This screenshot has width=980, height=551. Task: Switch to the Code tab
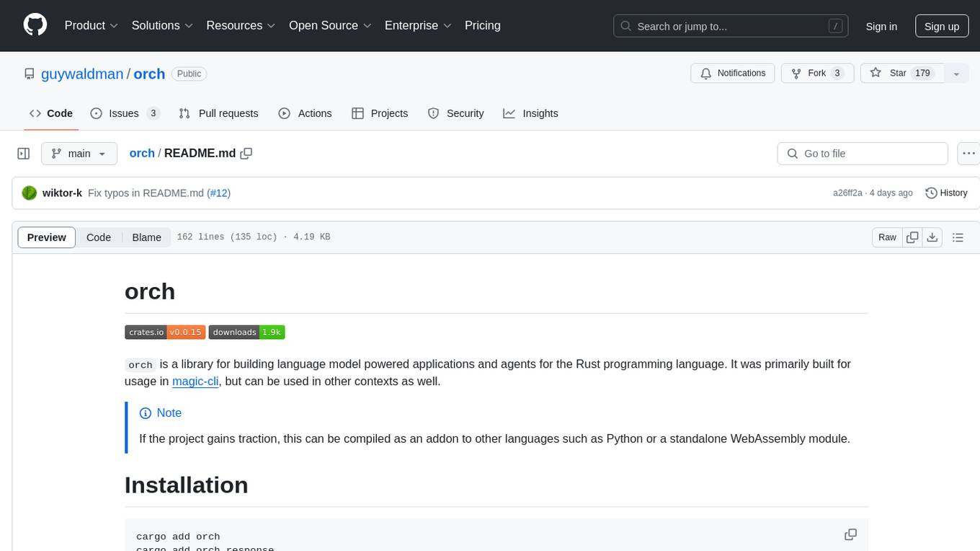(51, 113)
